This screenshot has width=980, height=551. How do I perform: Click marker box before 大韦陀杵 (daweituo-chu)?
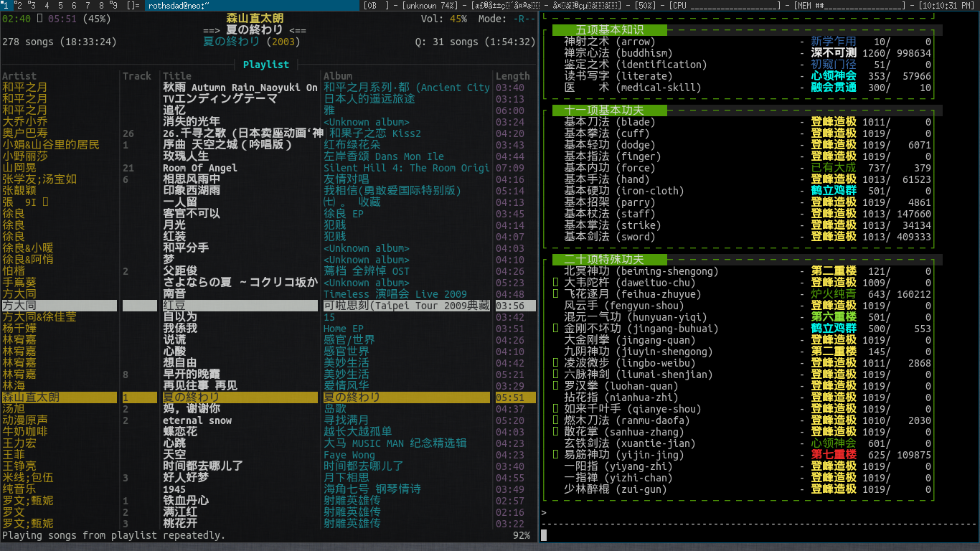[x=556, y=283]
